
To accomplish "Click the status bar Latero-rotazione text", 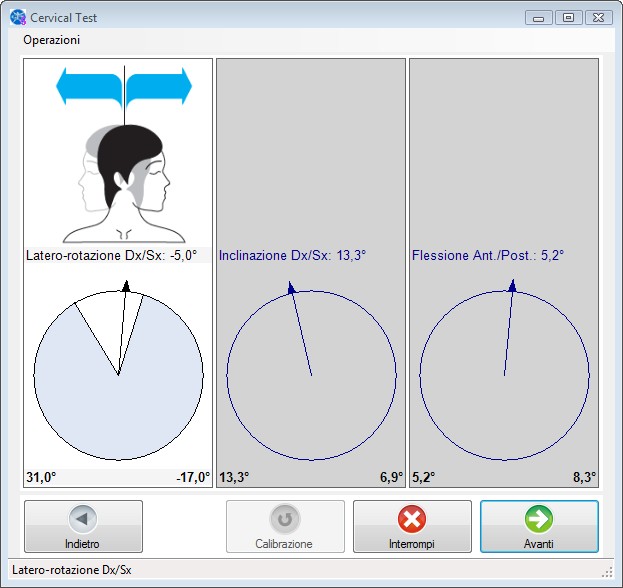I will tap(72, 570).
